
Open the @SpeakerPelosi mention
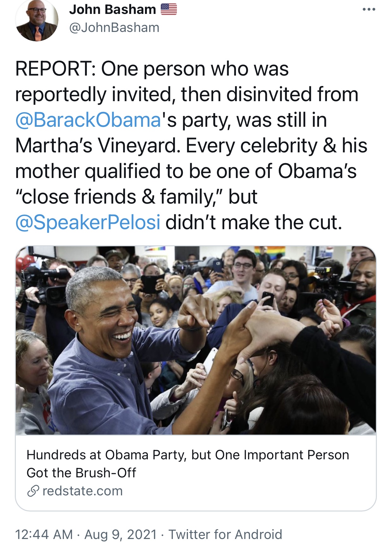[x=88, y=222]
